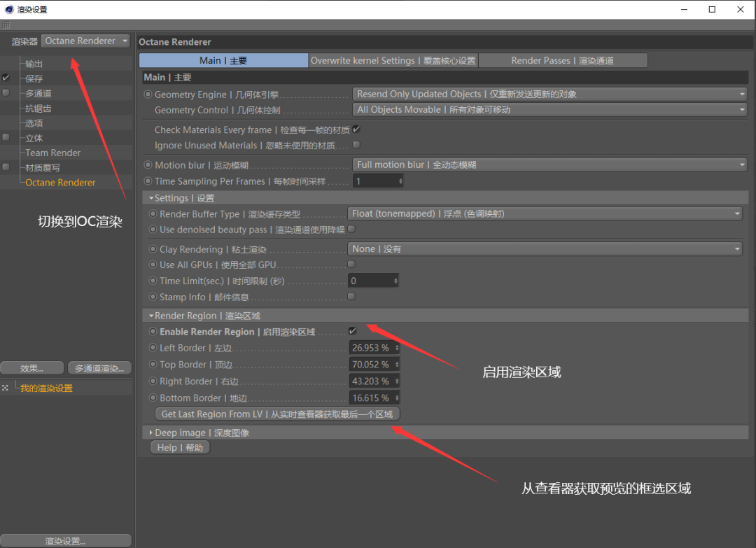Select 抗锯齿 (Anti-Aliasing) settings item
The width and height of the screenshot is (756, 548).
tap(38, 108)
